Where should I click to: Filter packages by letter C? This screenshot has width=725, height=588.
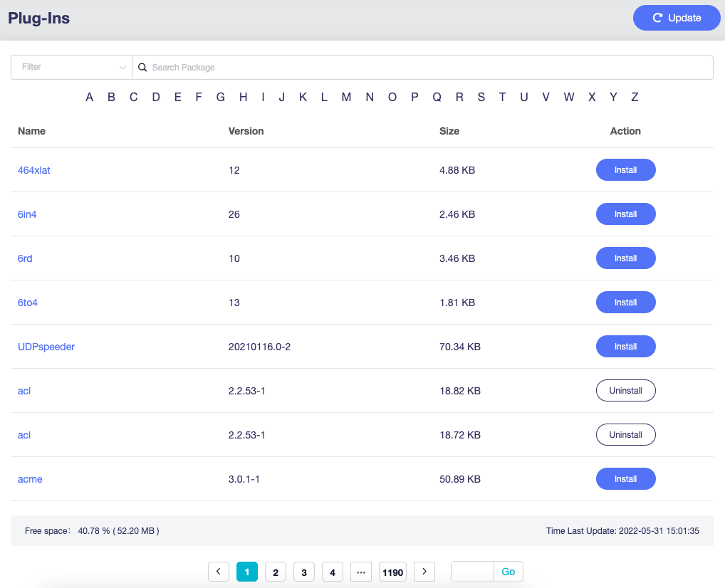[x=134, y=97]
